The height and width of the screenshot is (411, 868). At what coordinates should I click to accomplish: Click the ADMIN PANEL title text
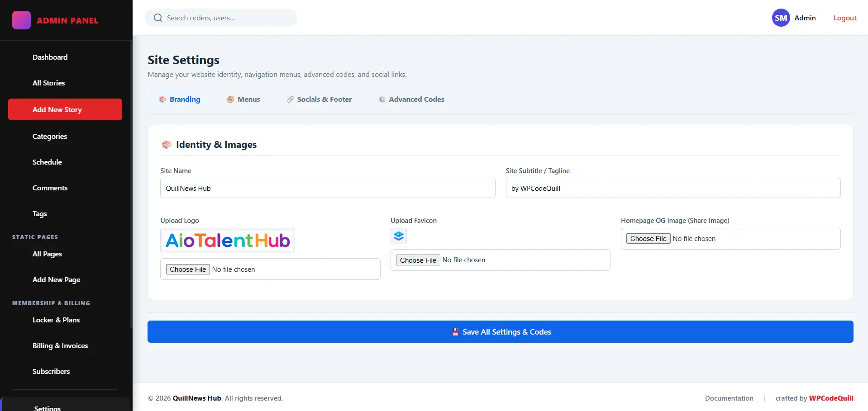click(67, 21)
